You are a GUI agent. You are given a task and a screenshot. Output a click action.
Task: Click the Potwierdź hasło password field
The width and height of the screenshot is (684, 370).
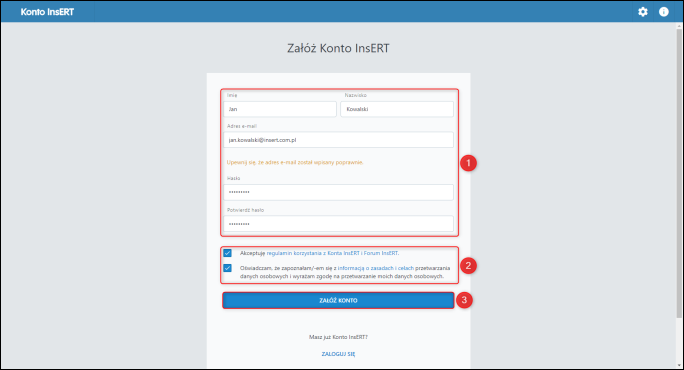(339, 224)
